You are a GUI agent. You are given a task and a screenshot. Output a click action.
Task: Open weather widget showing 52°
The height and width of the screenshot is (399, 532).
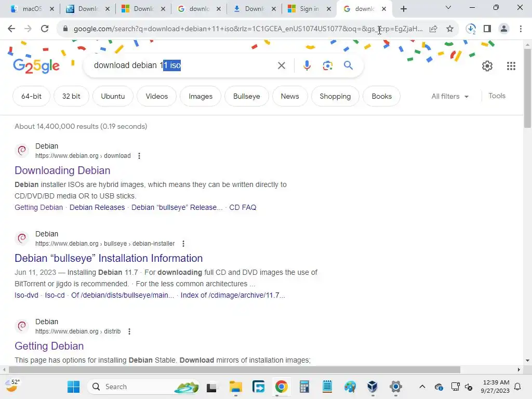point(12,386)
